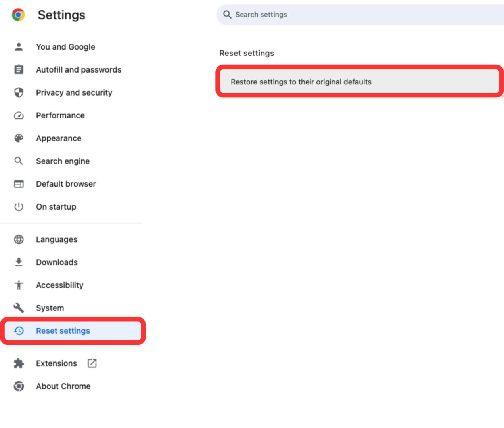Select the Privacy and security shield icon
504x428 pixels.
point(19,92)
